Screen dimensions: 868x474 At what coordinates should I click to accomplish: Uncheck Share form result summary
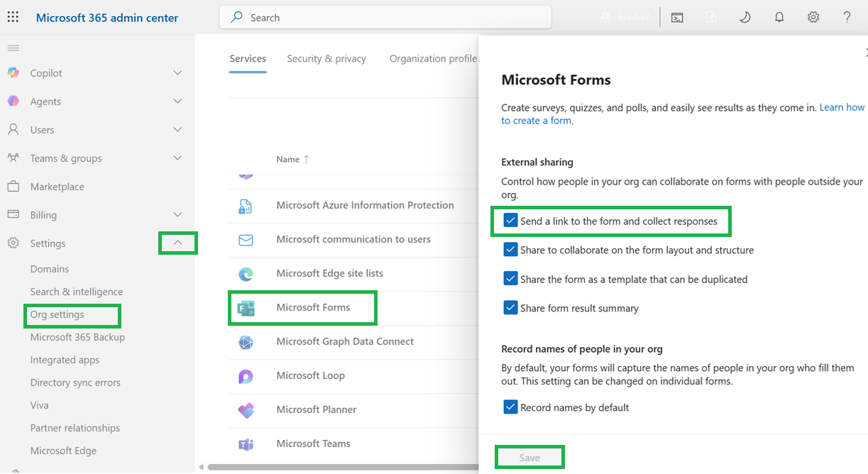click(x=510, y=308)
